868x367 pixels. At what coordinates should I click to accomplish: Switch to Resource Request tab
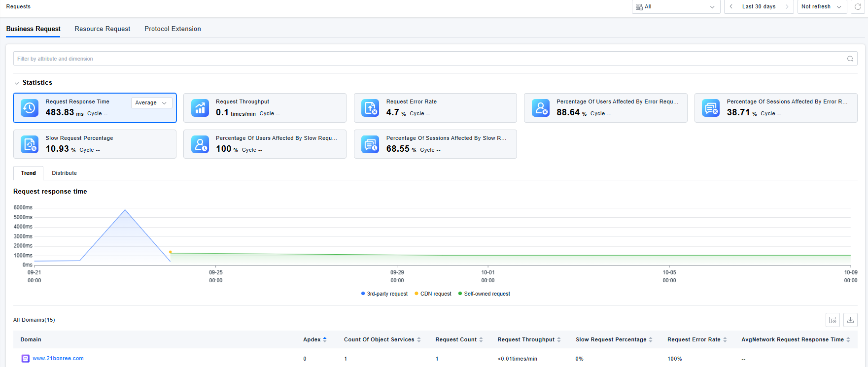point(103,29)
